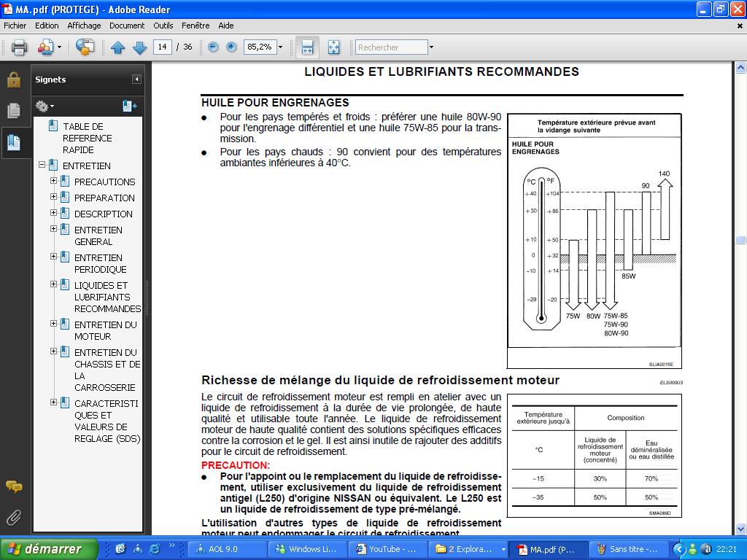Expand the PREPARATION bookmark node
The image size is (747, 560).
click(x=53, y=197)
